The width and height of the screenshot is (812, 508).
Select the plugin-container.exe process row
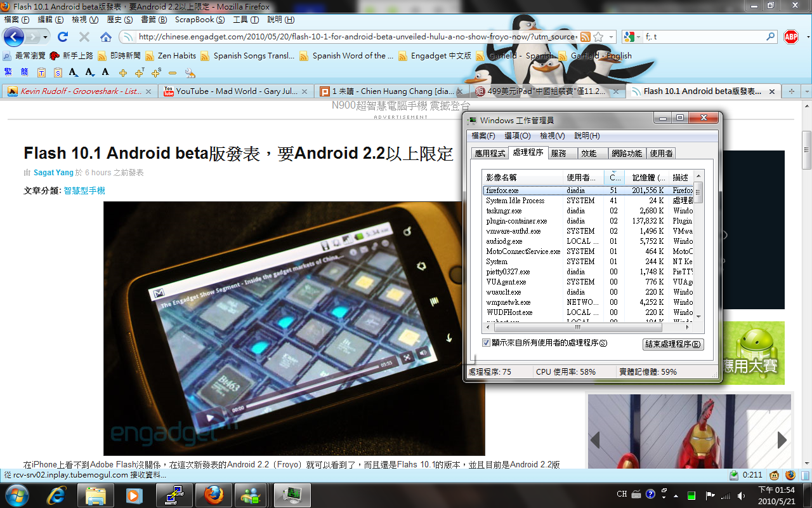coord(588,221)
